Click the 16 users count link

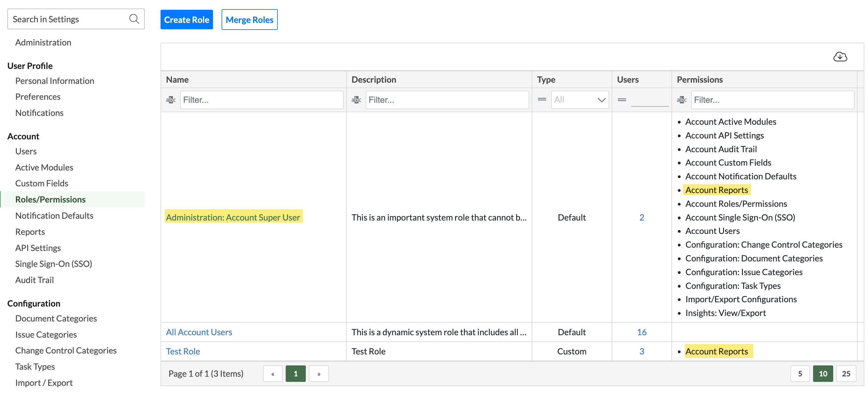click(642, 332)
